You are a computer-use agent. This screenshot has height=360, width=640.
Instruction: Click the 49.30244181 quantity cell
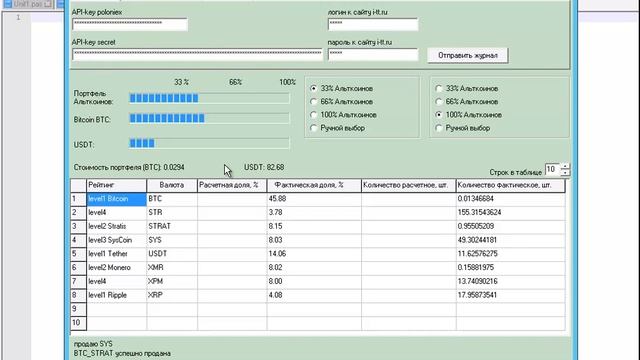pyautogui.click(x=511, y=240)
